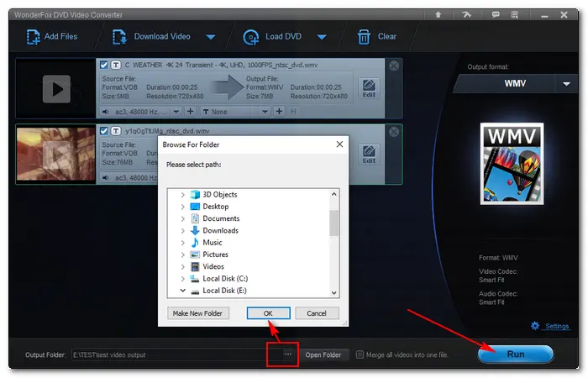Click the T rename icon on C WEATHER file
This screenshot has width=588, height=378.
click(x=116, y=65)
